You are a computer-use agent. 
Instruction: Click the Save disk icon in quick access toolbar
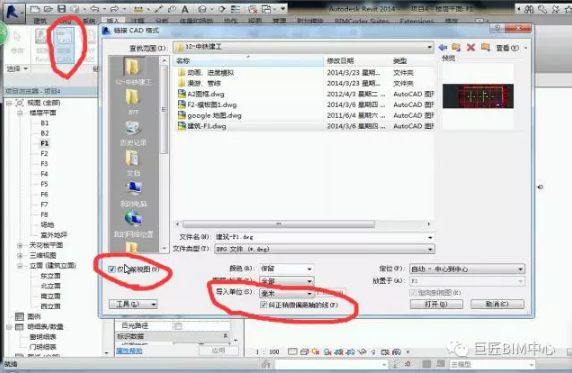[62, 9]
